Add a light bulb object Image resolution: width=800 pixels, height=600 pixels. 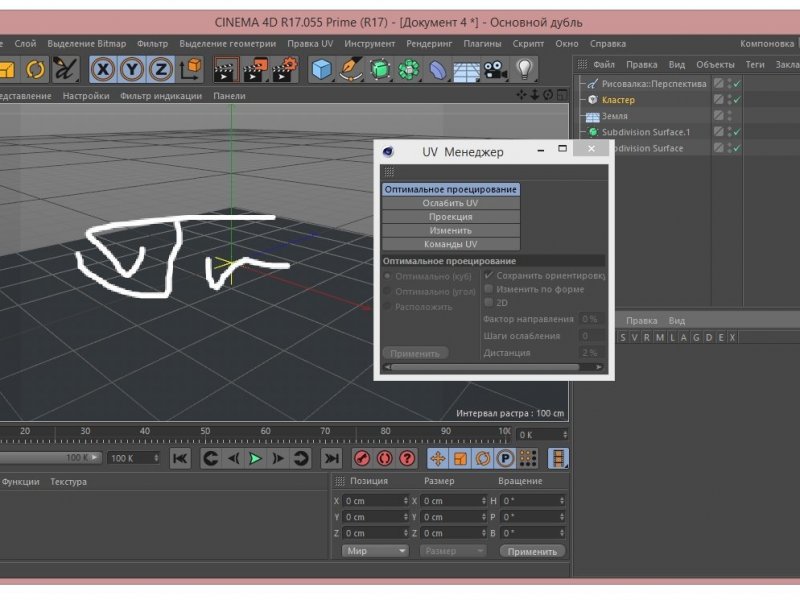point(524,69)
